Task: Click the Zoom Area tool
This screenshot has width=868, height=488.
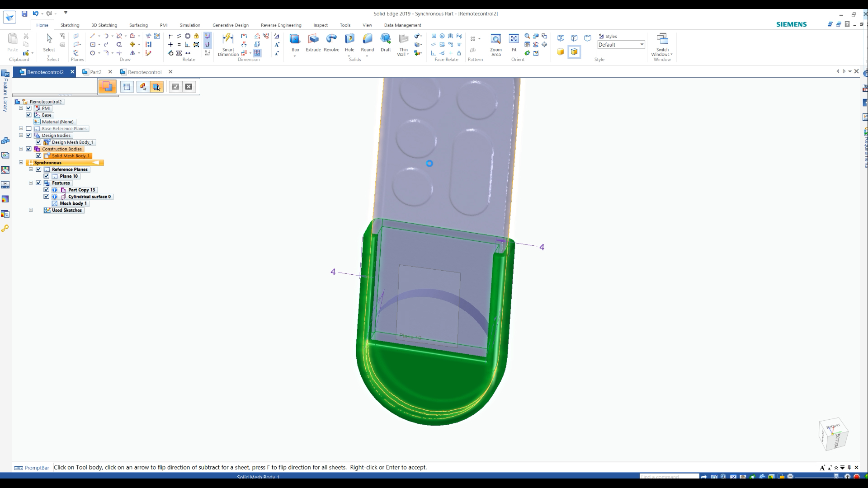Action: coord(495,45)
